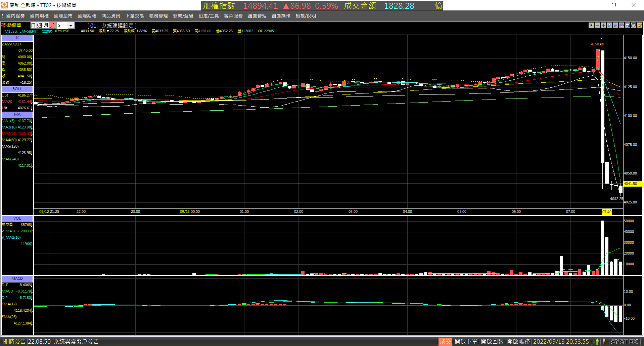Click the orange swap arrows icon

[x=640, y=25]
